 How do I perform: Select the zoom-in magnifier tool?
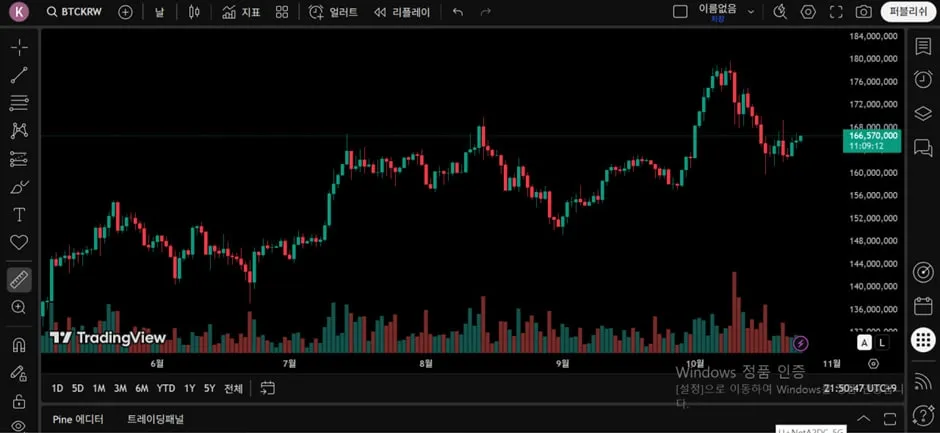tap(19, 307)
